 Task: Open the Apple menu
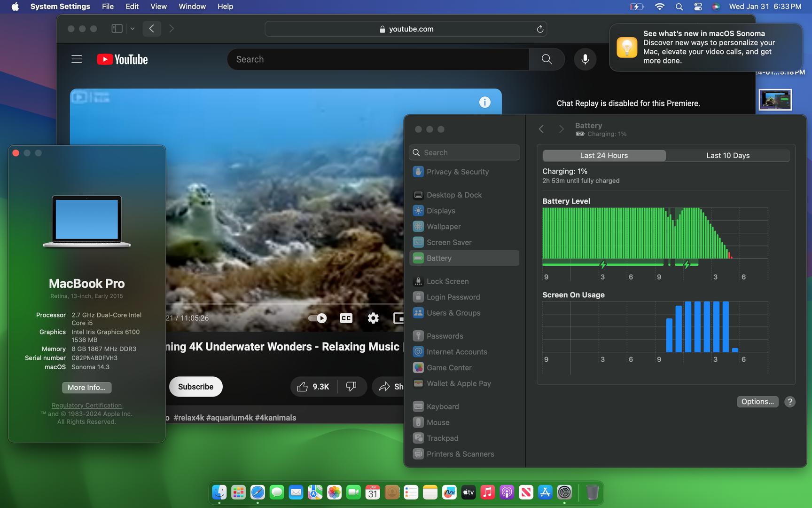point(15,7)
